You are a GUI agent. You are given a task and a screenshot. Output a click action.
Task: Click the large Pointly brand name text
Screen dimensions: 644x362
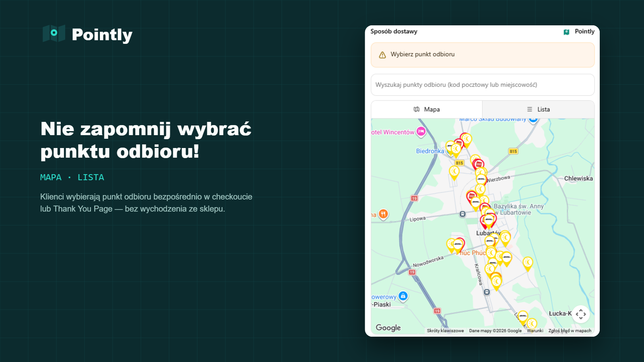pos(102,35)
